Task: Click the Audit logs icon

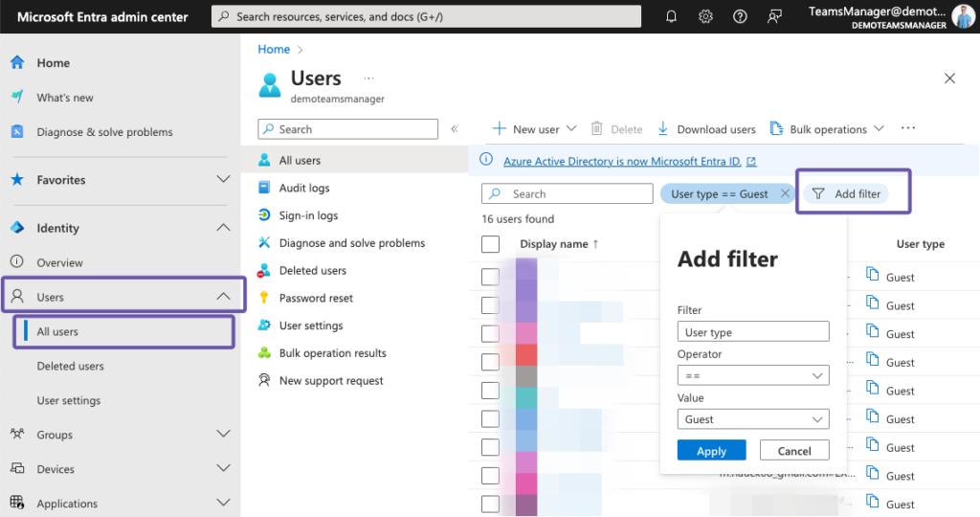Action: [264, 188]
